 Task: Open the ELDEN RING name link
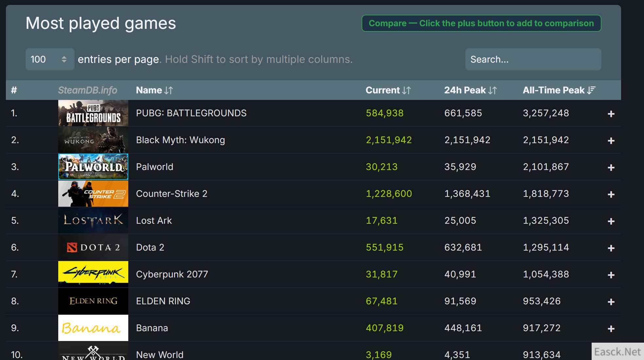pyautogui.click(x=163, y=301)
